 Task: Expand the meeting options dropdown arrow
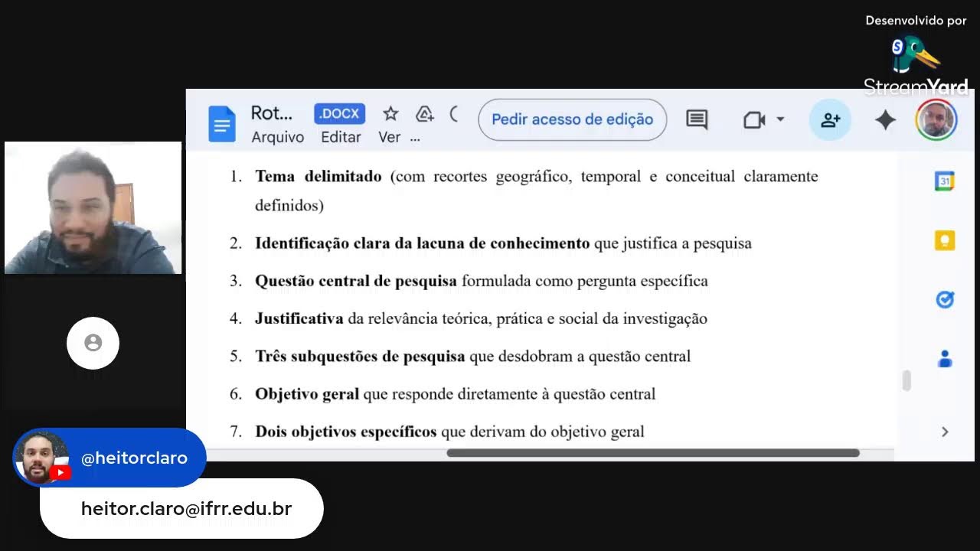point(780,119)
